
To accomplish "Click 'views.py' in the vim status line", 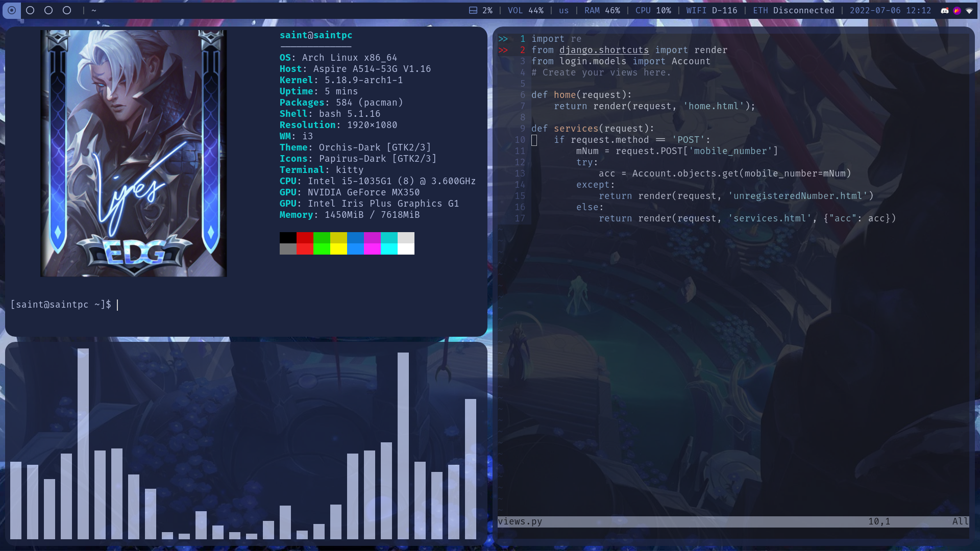I will pyautogui.click(x=520, y=521).
